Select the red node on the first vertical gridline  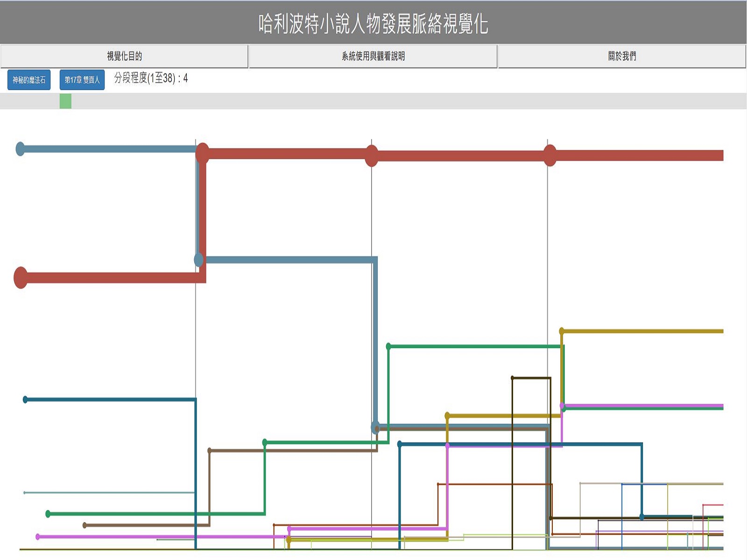coord(202,153)
